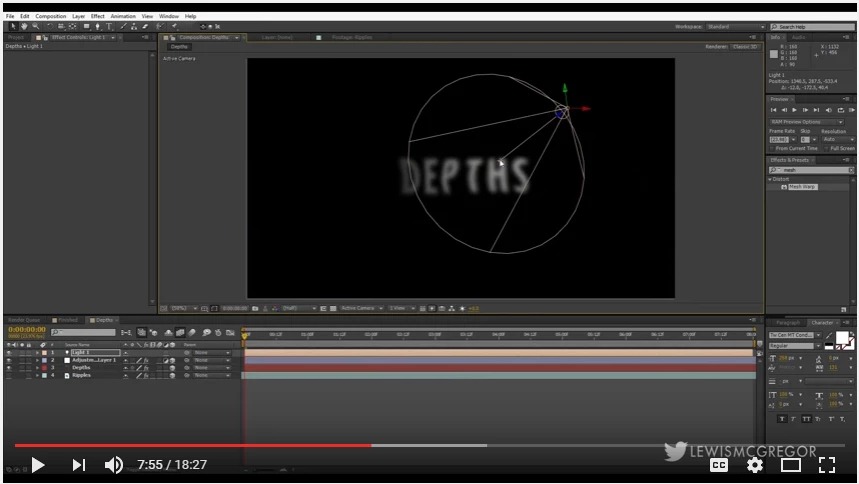Play the preview in Preview panel
The height and width of the screenshot is (484, 859).
click(794, 110)
